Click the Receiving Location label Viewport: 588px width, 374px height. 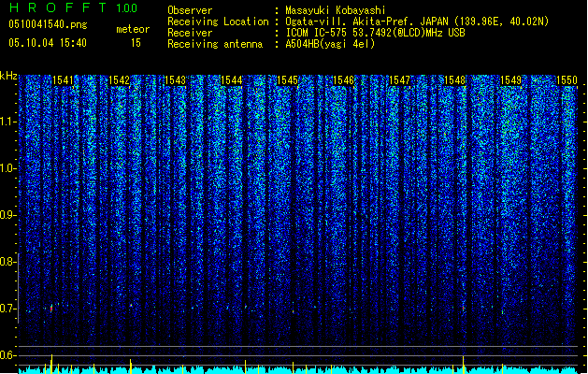point(218,22)
